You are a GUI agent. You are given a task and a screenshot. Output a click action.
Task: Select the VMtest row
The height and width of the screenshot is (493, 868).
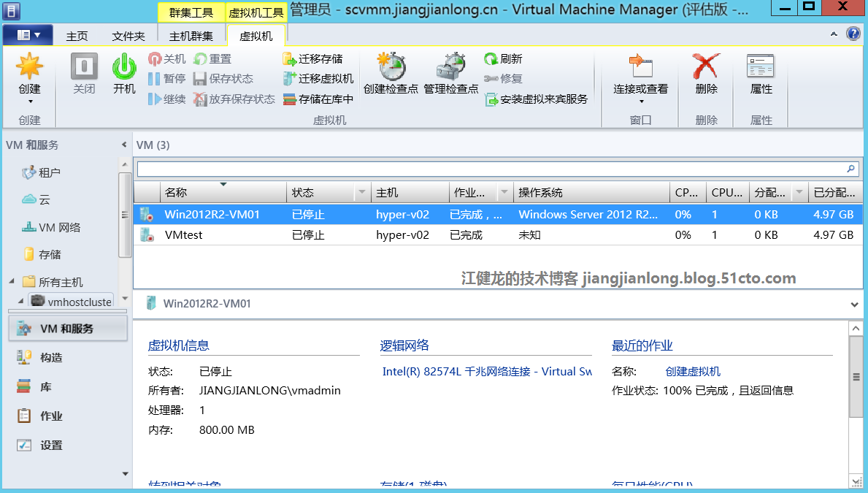[x=498, y=235]
